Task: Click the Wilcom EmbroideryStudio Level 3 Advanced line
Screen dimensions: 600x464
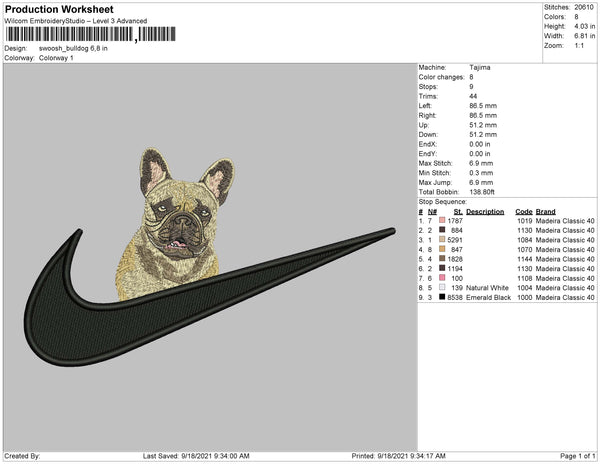Action: [x=76, y=21]
